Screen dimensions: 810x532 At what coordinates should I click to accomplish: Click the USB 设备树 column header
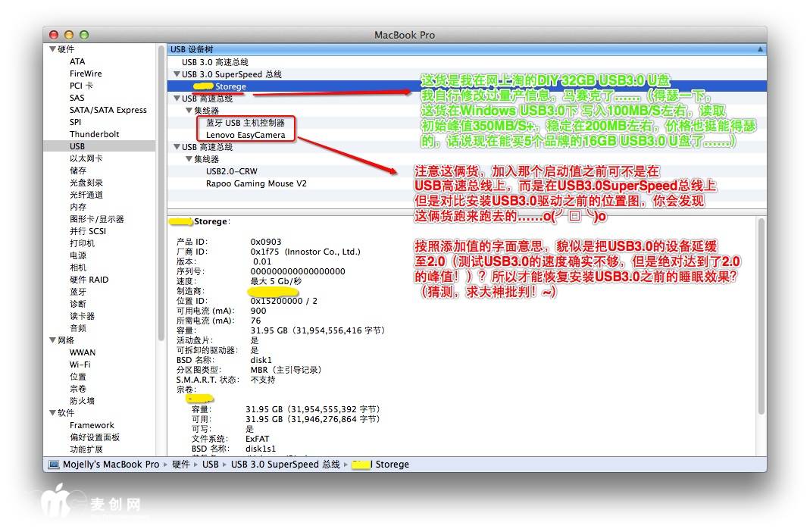(x=192, y=49)
